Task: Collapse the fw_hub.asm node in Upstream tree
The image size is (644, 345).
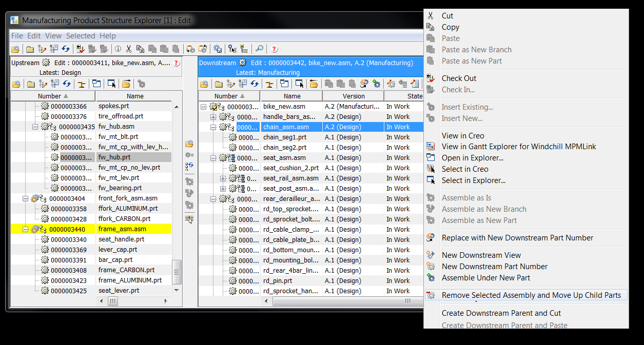Action: tap(35, 127)
